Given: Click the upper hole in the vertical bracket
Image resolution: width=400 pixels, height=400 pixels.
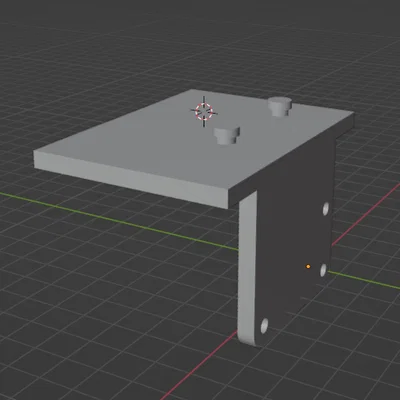Looking at the screenshot, I should 326,208.
